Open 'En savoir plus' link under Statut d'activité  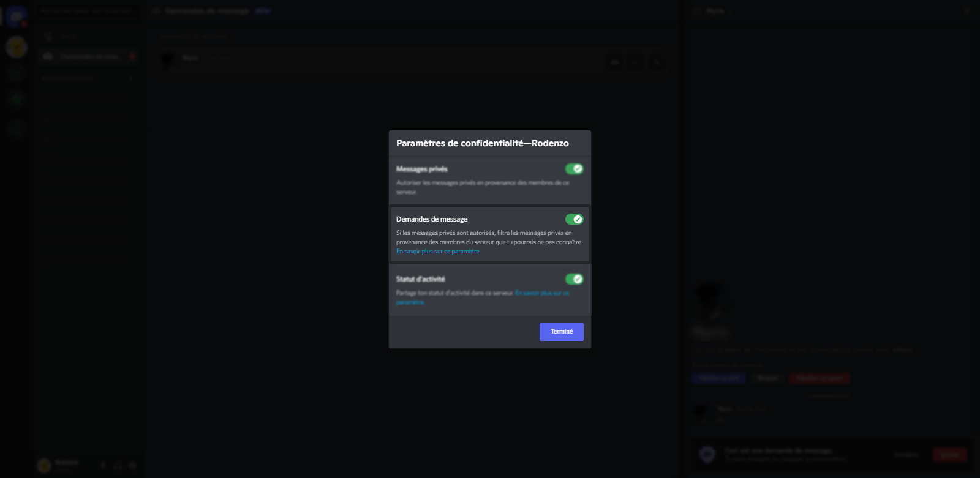[x=483, y=297]
